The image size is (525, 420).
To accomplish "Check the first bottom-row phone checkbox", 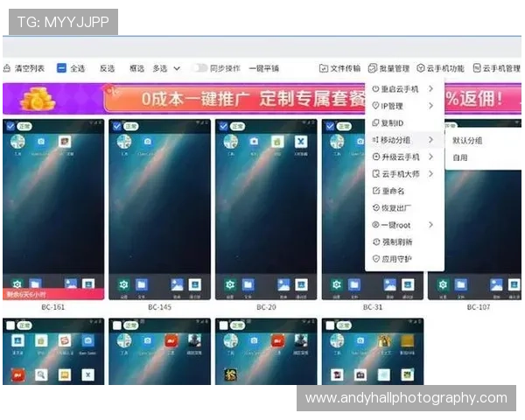I will 10,325.
